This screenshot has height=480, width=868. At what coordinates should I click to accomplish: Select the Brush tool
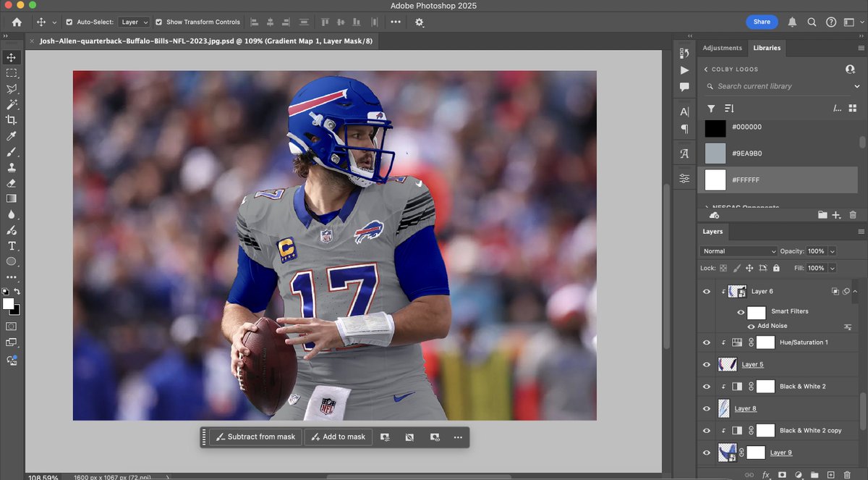point(11,152)
